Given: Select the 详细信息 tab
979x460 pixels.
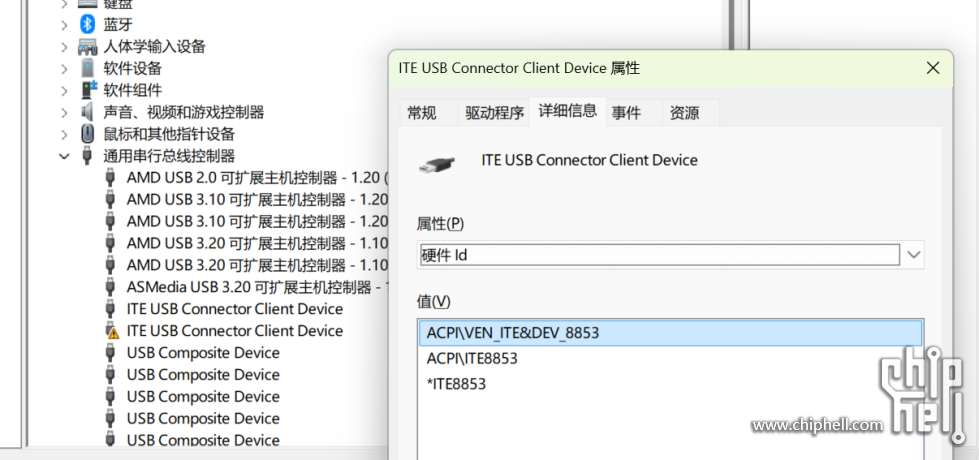Looking at the screenshot, I should point(568,112).
